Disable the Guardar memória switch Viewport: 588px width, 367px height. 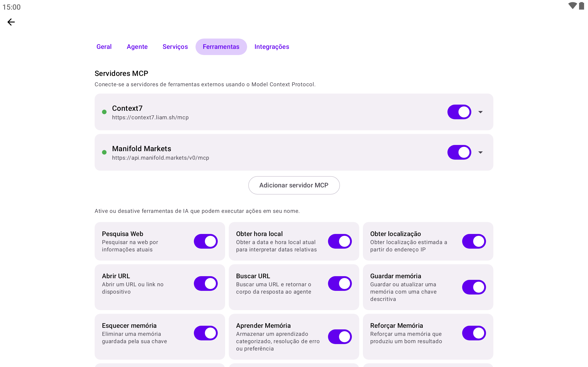click(474, 287)
